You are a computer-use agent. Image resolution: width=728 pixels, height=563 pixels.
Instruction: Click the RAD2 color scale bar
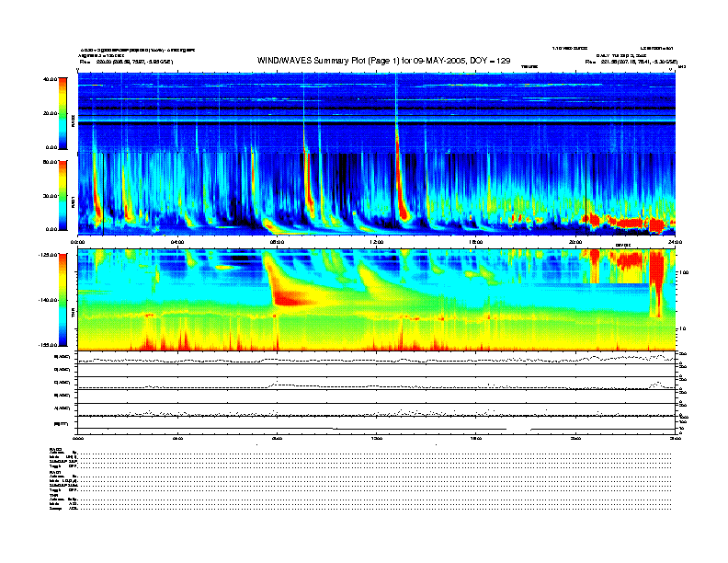[63, 113]
